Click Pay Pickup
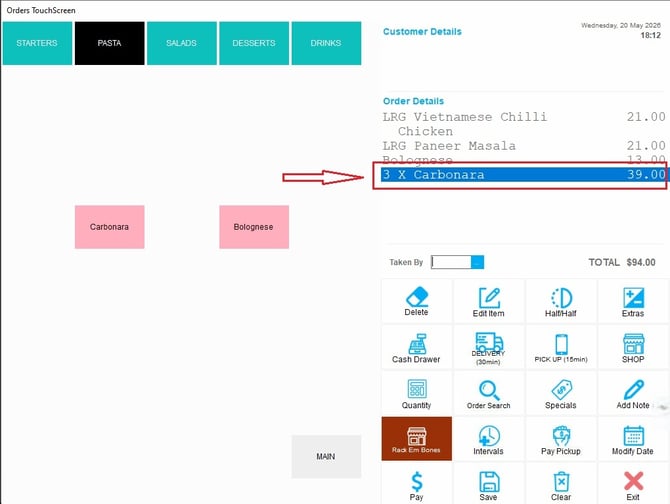This screenshot has width=670, height=504. (x=561, y=440)
